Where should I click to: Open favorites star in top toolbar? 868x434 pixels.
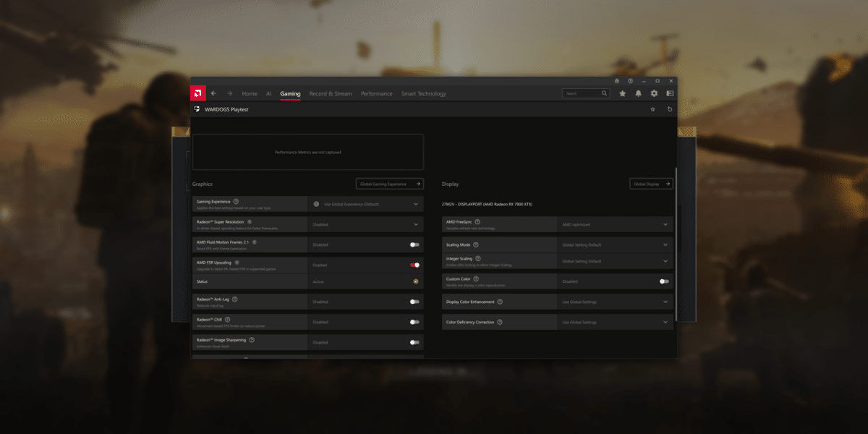[x=623, y=93]
